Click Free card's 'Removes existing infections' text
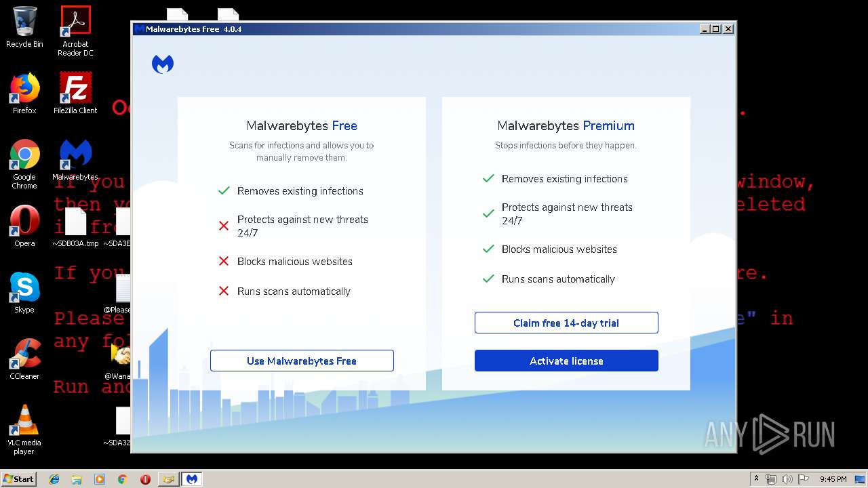The width and height of the screenshot is (868, 488). (x=300, y=191)
